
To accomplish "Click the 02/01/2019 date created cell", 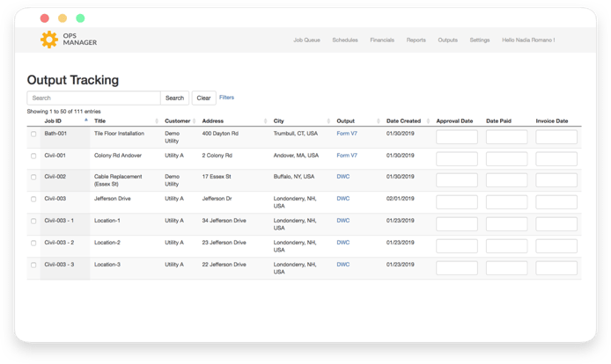I will [401, 199].
